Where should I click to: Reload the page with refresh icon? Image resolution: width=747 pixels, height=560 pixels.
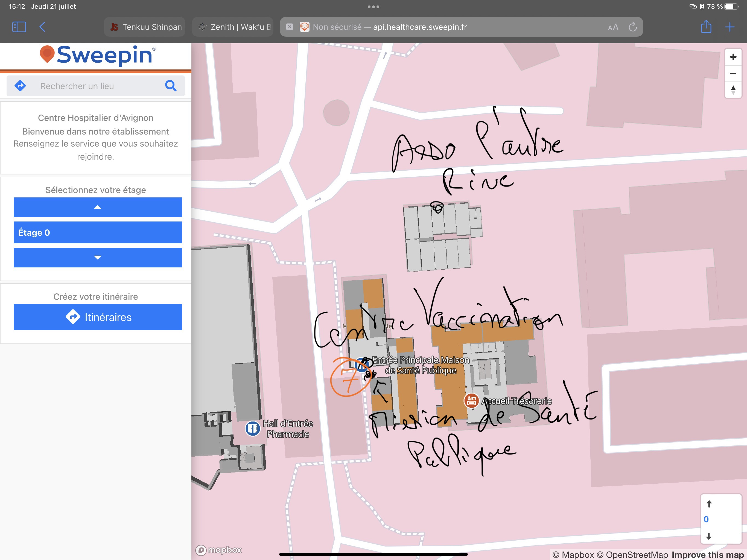[632, 27]
